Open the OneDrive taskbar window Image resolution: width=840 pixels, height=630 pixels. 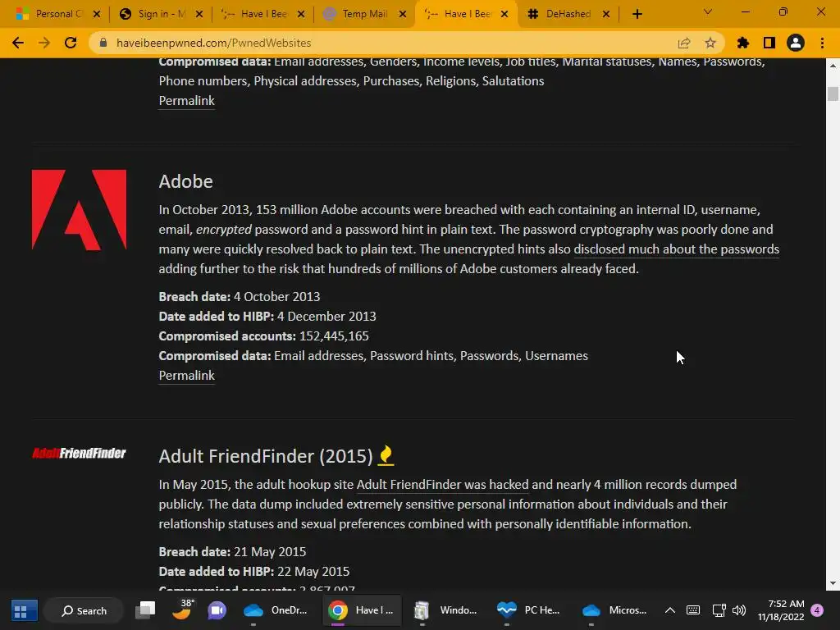click(x=276, y=610)
